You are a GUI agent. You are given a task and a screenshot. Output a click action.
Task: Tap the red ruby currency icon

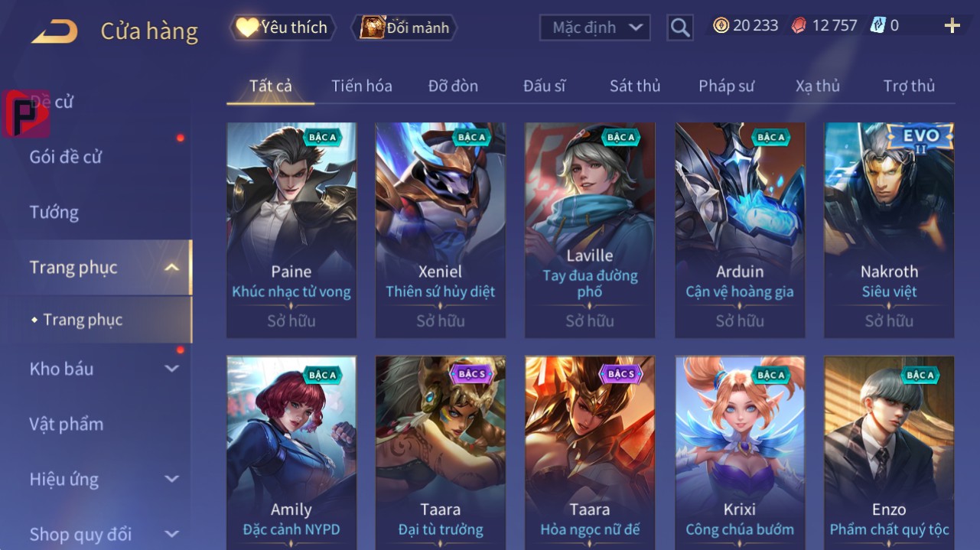799,25
